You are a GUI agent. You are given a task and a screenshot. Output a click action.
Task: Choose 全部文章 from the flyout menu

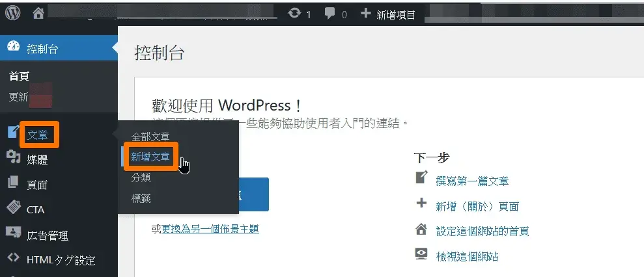[x=150, y=137]
